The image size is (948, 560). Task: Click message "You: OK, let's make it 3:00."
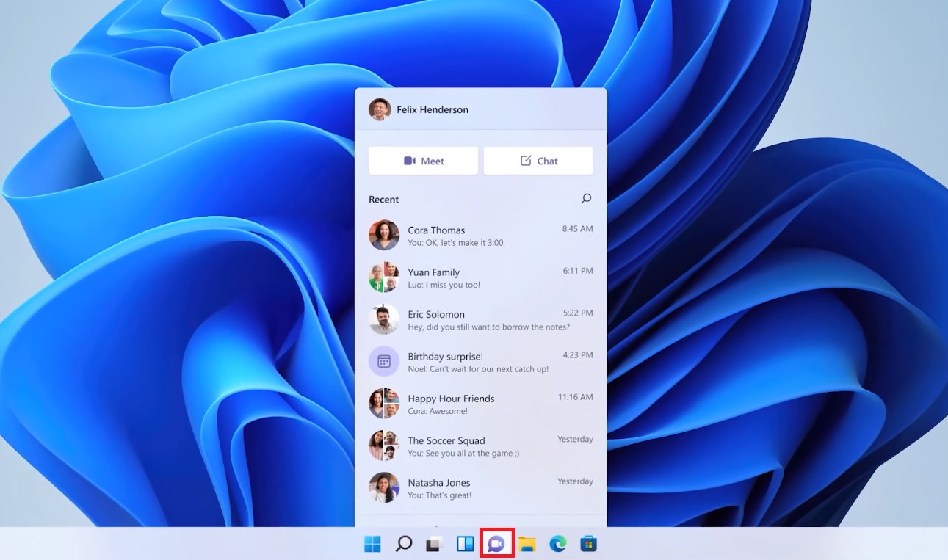[457, 243]
